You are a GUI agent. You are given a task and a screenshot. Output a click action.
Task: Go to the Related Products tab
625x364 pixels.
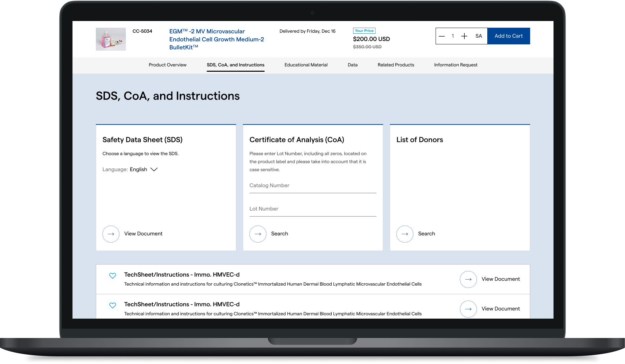[396, 65]
